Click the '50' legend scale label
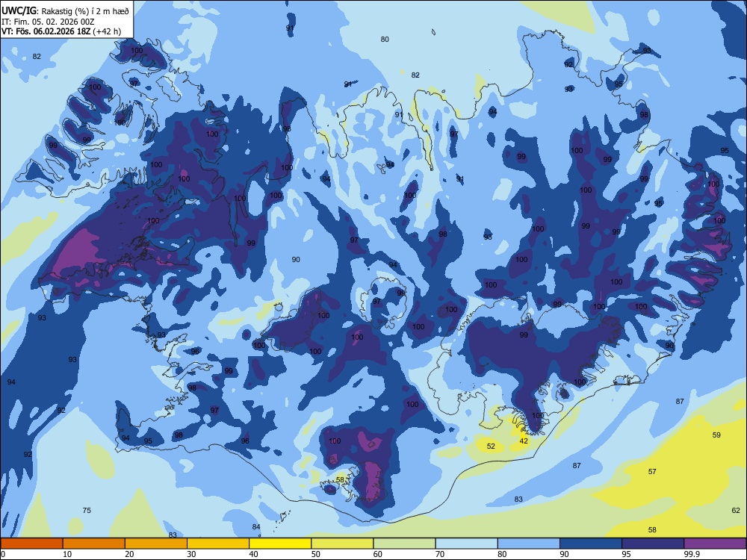747x560 pixels. 316,554
